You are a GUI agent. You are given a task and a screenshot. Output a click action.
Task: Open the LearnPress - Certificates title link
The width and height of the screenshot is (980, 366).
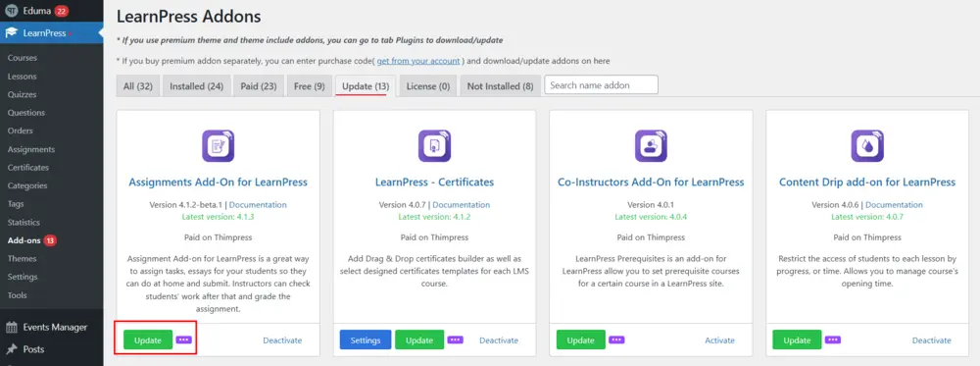tap(434, 183)
